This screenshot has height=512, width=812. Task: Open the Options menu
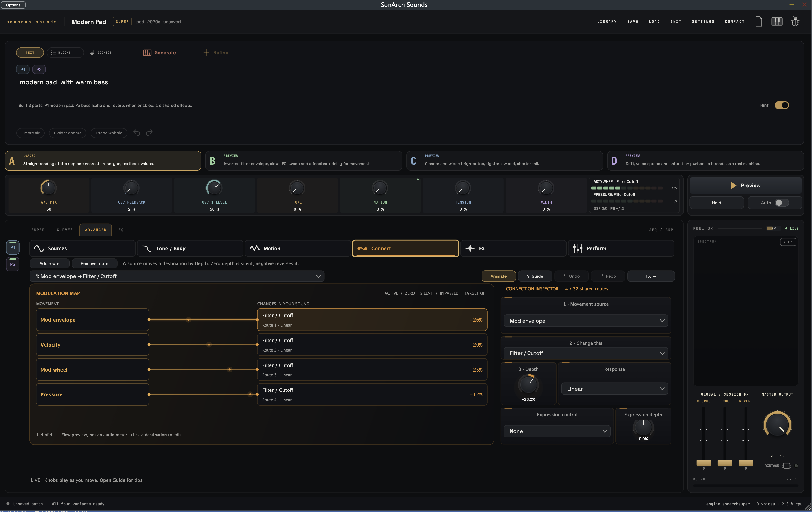[x=13, y=5]
